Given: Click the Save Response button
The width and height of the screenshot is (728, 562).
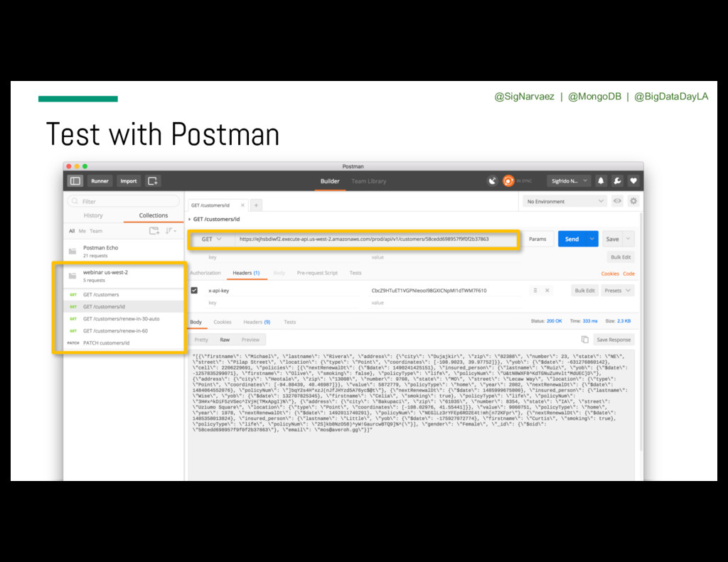Looking at the screenshot, I should 614,340.
